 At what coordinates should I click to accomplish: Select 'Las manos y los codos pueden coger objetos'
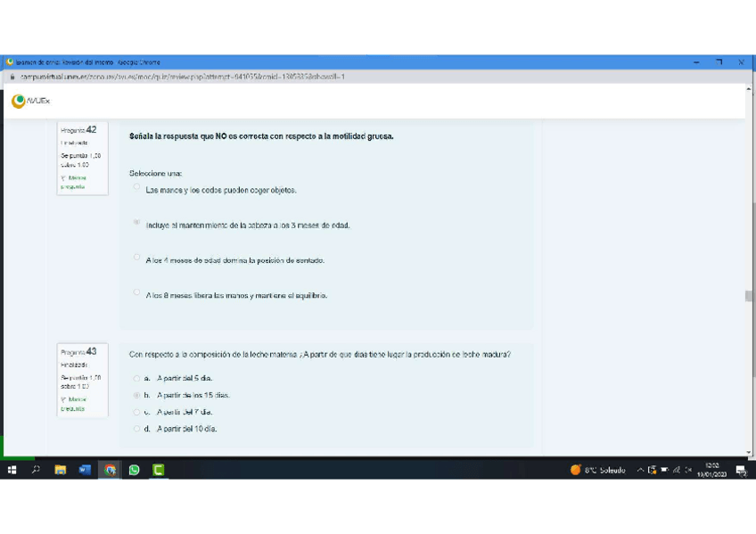point(137,186)
